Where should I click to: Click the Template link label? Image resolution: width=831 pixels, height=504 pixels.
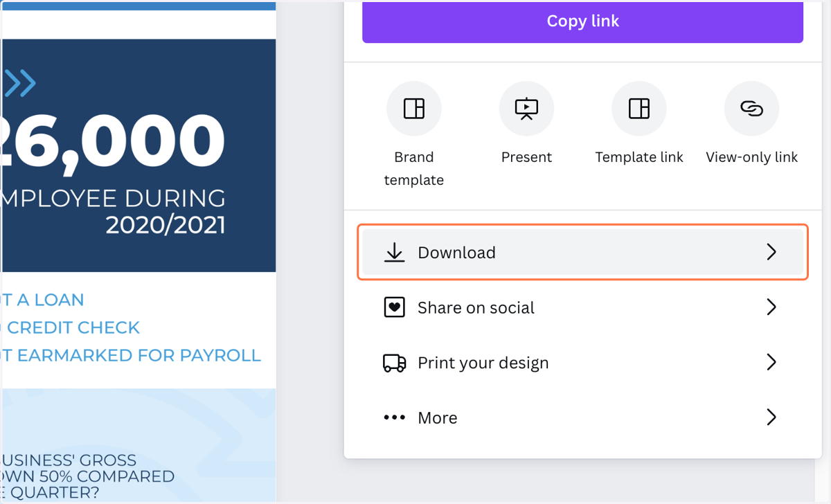tap(639, 157)
